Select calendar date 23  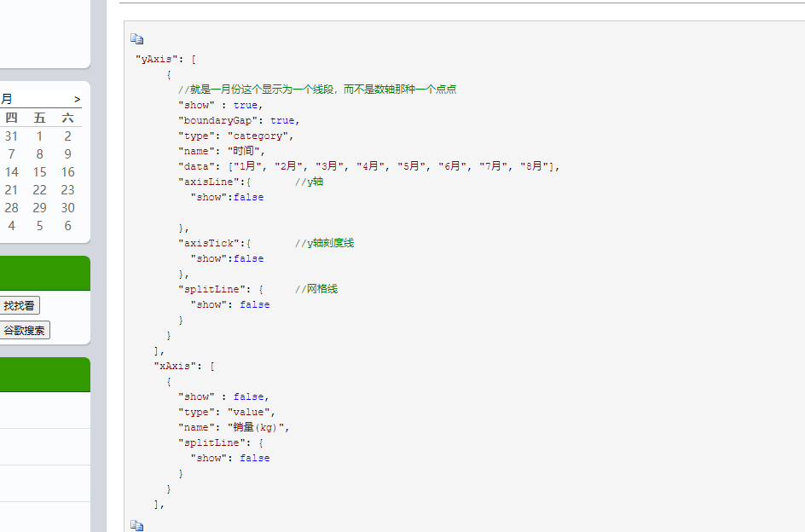point(67,190)
